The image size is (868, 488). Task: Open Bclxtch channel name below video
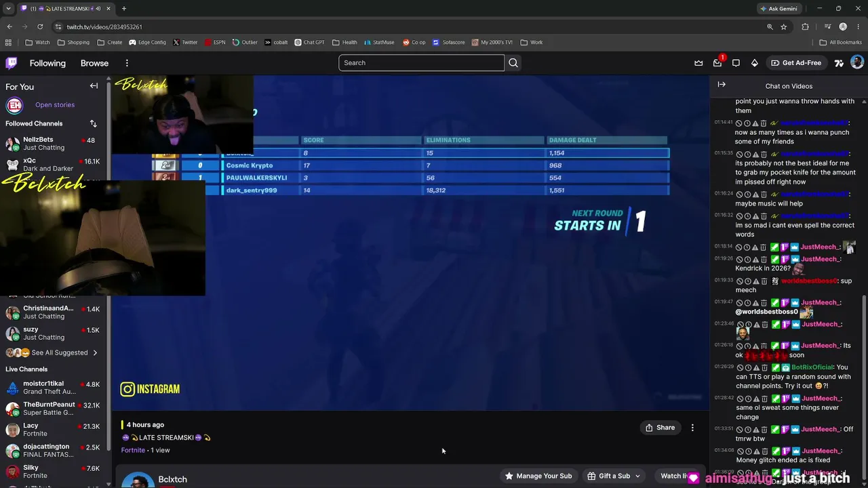172,479
